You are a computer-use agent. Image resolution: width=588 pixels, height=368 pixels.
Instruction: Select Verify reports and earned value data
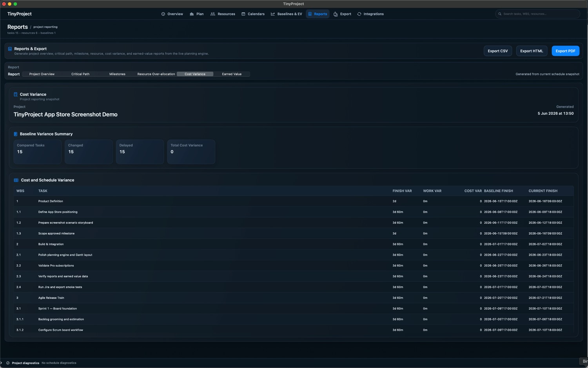pos(294,276)
